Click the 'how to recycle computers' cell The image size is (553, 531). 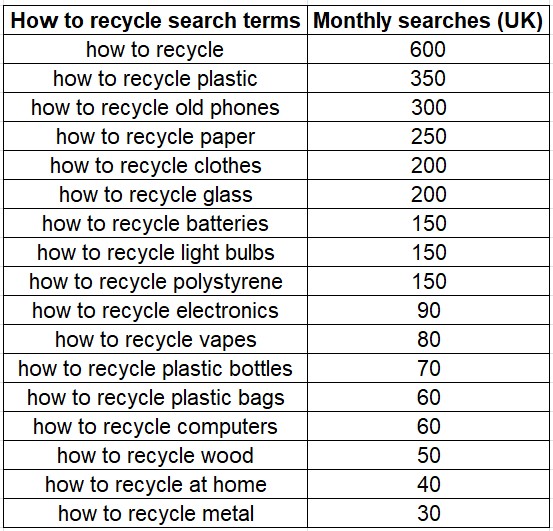[155, 426]
